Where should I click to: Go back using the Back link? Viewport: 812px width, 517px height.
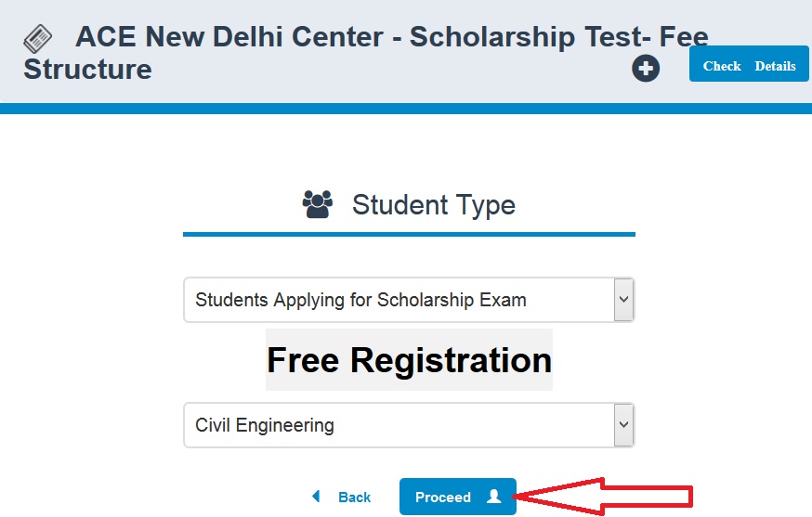pyautogui.click(x=354, y=498)
